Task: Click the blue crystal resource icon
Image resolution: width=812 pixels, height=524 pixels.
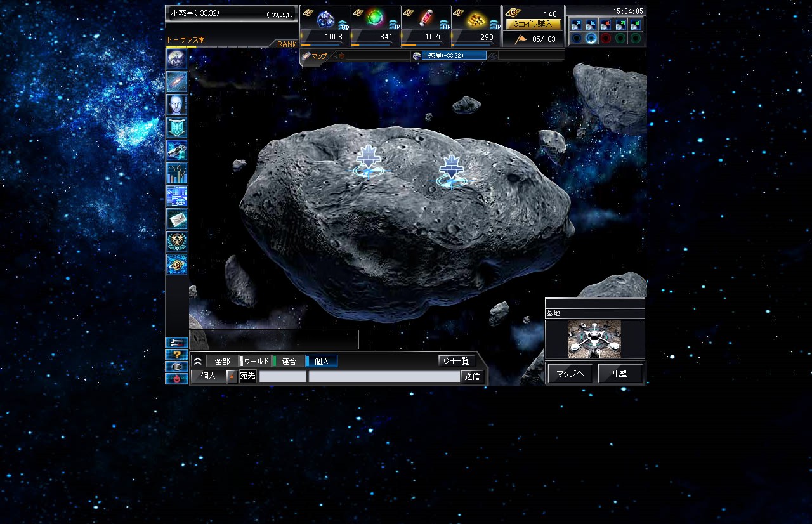Action: point(325,20)
